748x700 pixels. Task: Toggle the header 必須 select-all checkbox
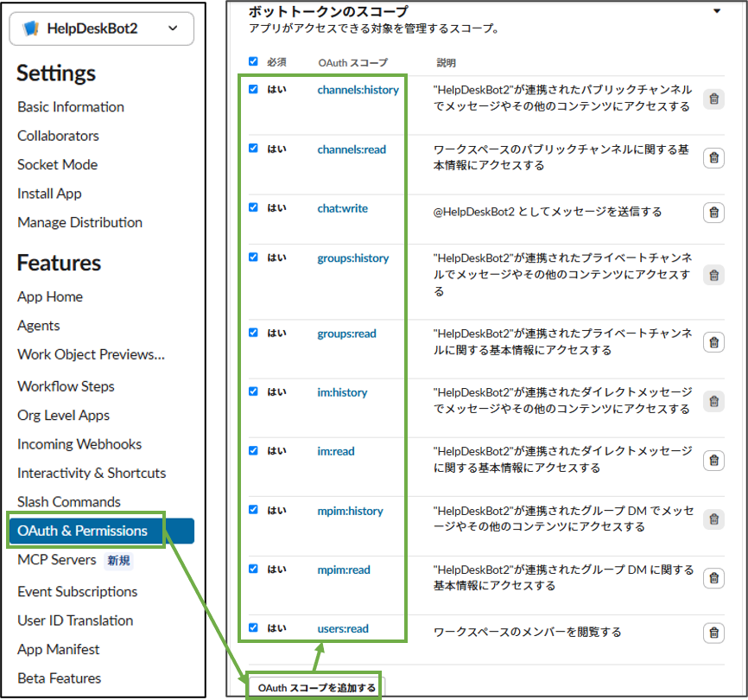[x=253, y=61]
